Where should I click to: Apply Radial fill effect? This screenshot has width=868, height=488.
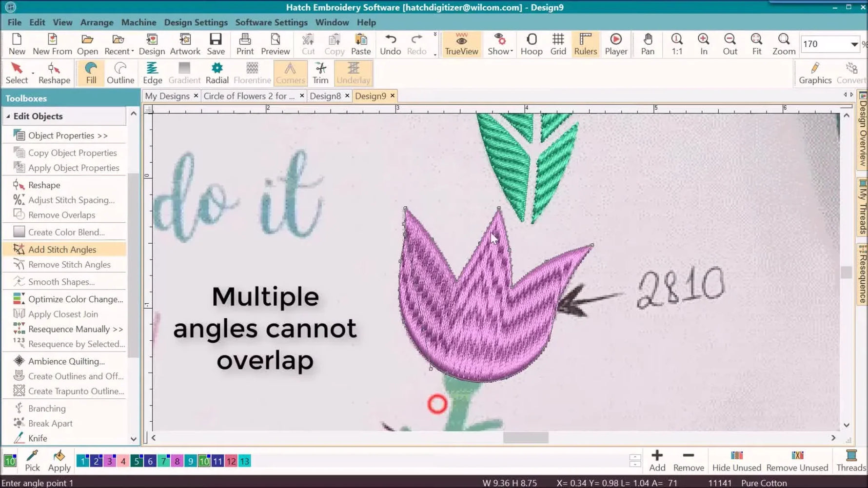[x=217, y=73]
